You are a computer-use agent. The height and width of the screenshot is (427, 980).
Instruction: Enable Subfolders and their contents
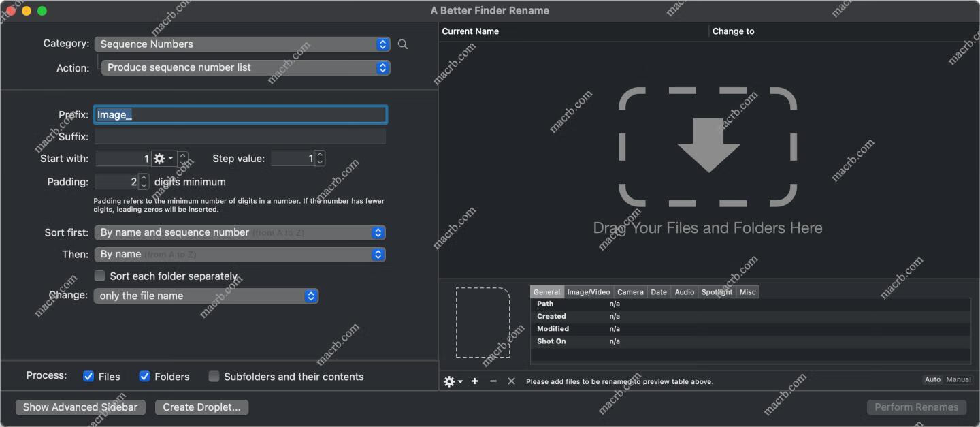tap(214, 377)
